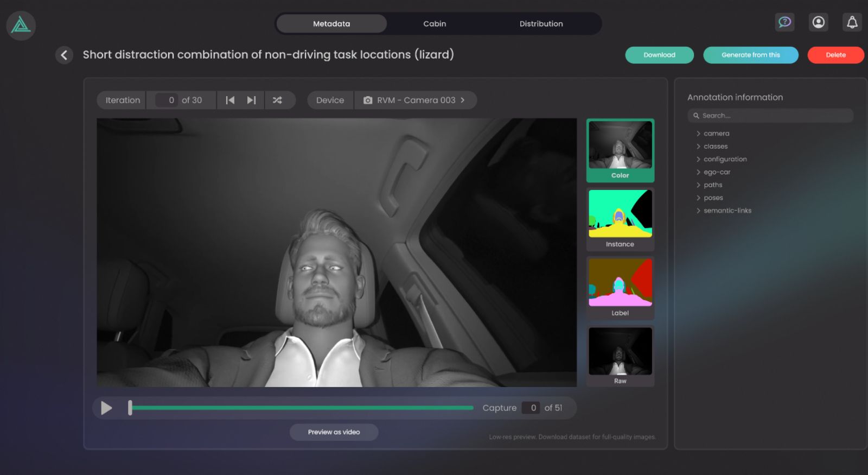Click the timeline slider handle
868x475 pixels.
click(130, 408)
